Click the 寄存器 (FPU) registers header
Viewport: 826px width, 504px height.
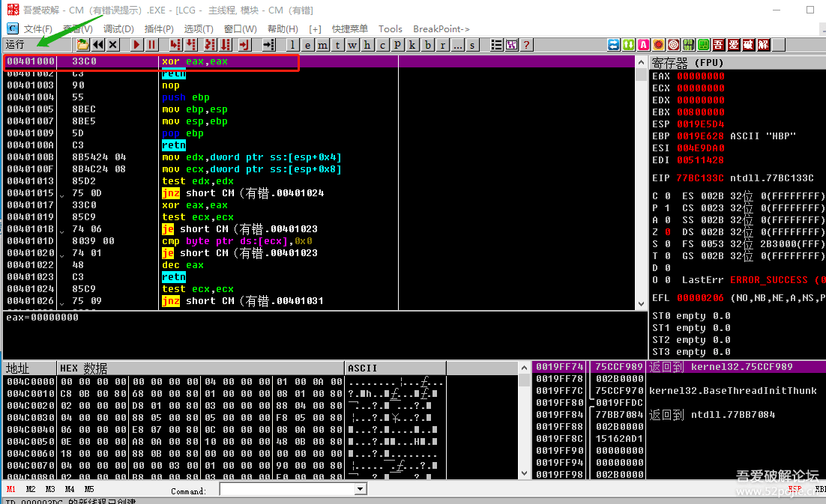(x=687, y=63)
